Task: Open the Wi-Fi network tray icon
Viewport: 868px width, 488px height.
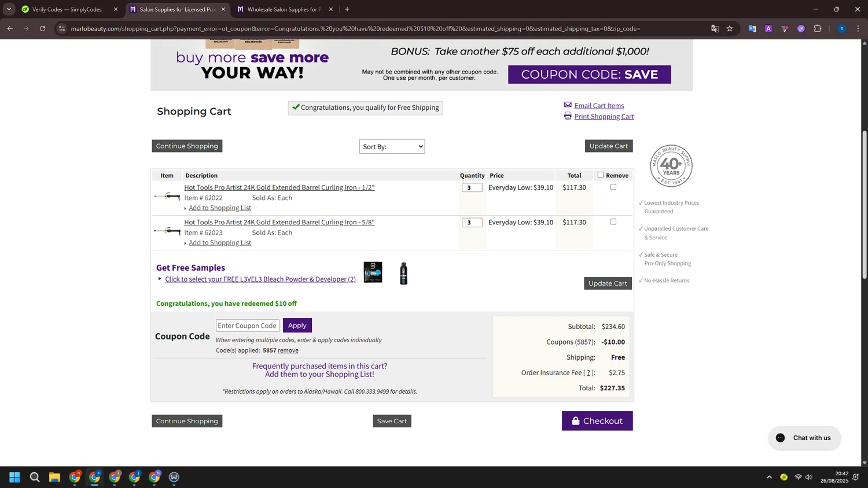Action: pos(798,477)
